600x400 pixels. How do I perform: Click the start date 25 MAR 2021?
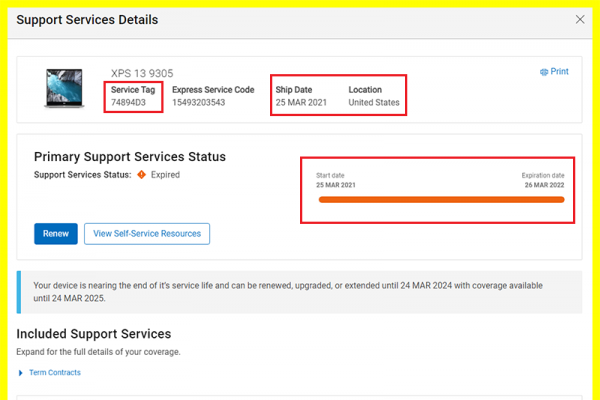pos(335,185)
